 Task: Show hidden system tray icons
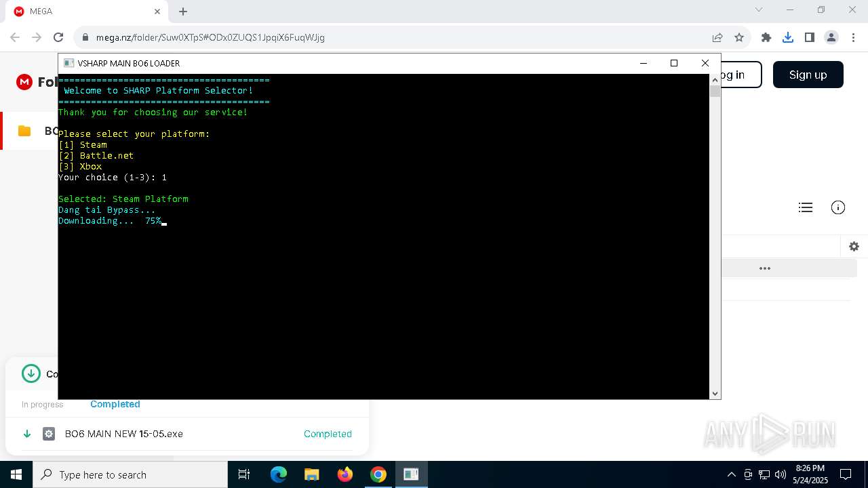coord(731,474)
